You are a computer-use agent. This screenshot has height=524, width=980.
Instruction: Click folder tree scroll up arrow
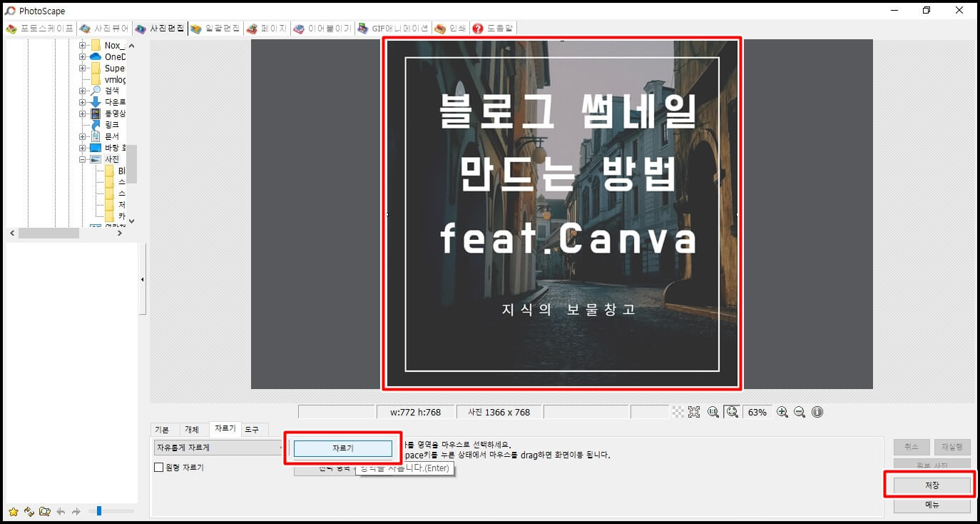pyautogui.click(x=131, y=46)
